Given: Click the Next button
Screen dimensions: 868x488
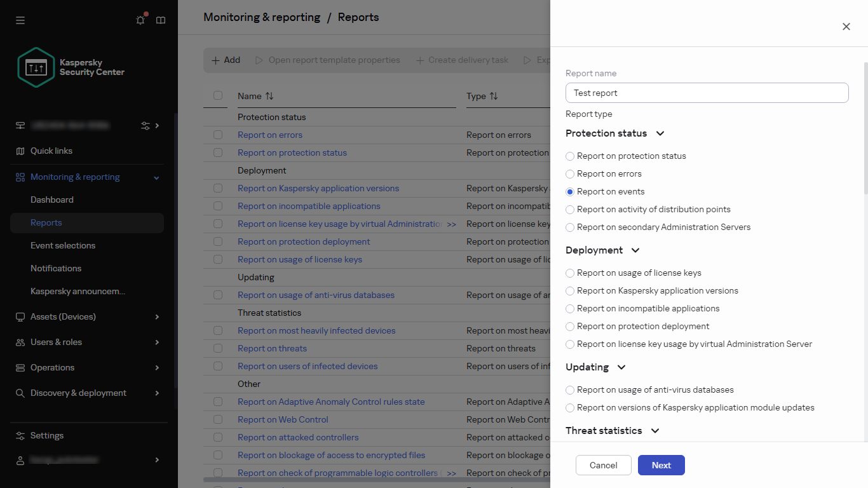Looking at the screenshot, I should tap(661, 464).
